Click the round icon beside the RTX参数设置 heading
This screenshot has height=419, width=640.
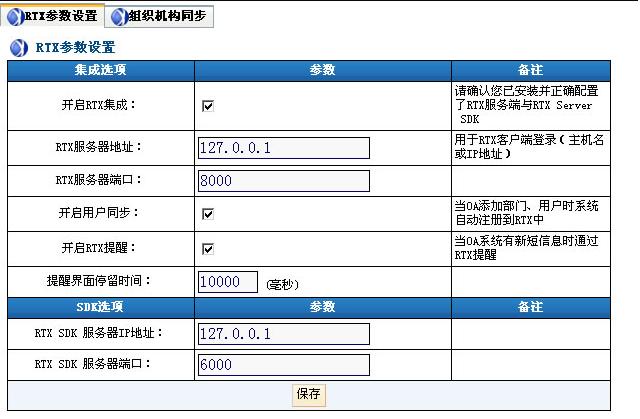click(x=18, y=48)
